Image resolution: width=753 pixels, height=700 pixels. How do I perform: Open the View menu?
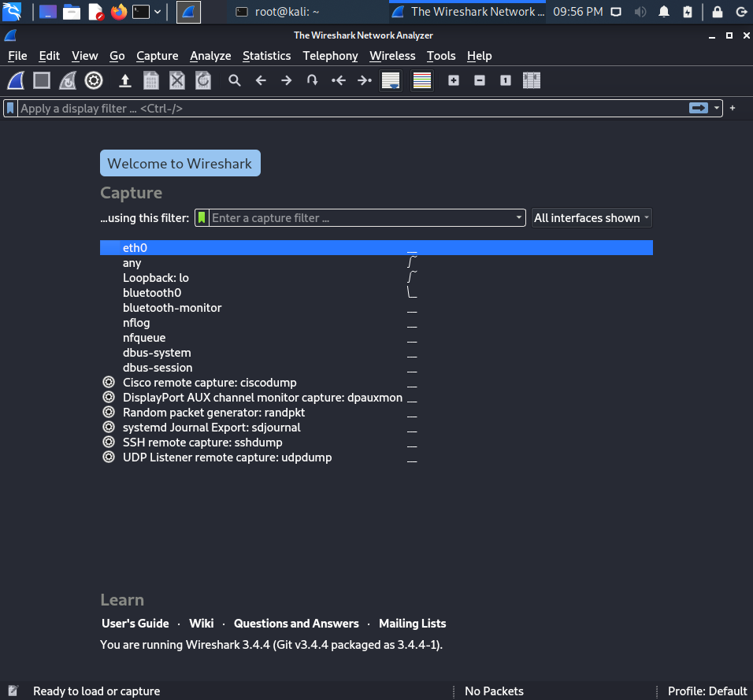(x=85, y=56)
